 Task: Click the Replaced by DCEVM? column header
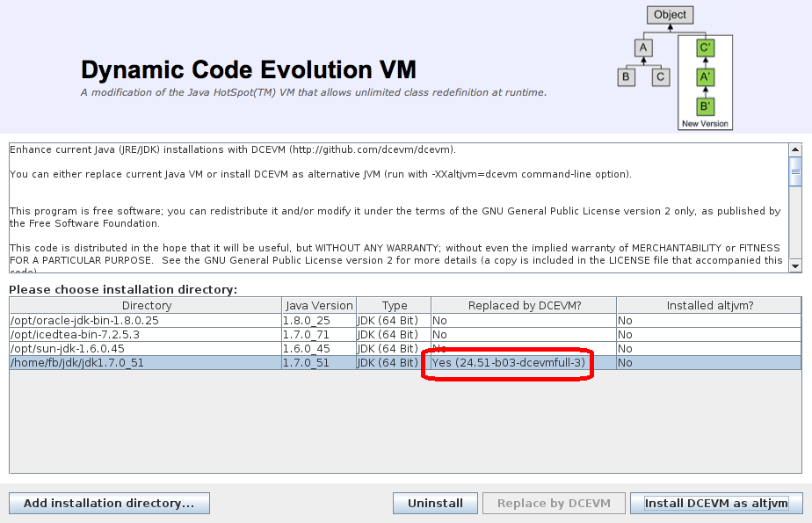(524, 306)
